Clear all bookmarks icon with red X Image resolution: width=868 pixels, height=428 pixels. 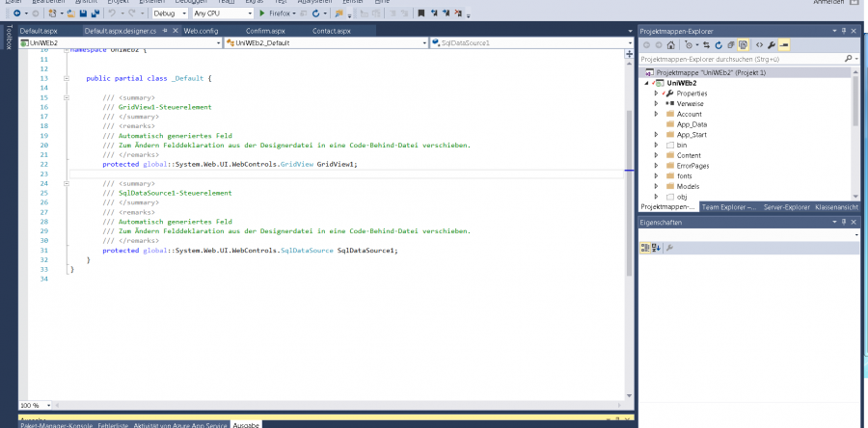pos(459,13)
